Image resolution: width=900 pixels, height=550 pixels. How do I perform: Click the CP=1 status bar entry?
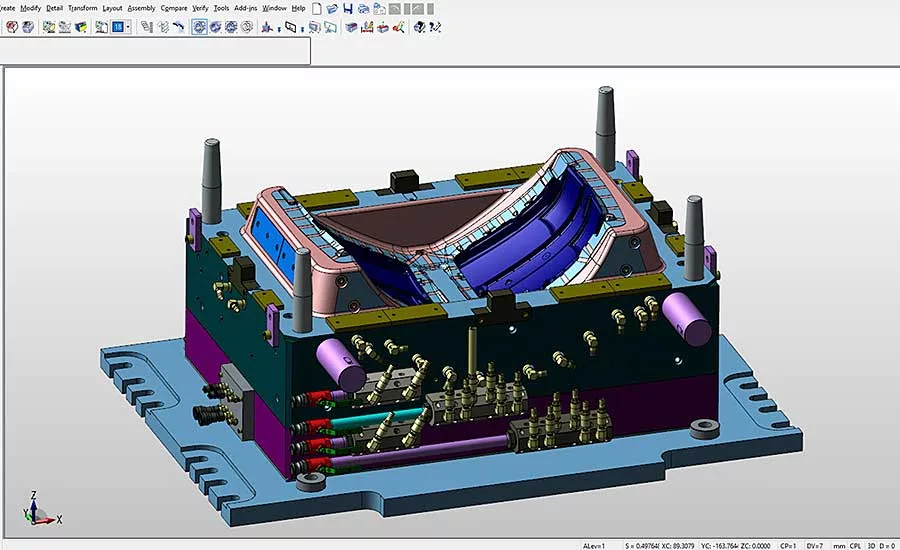click(x=788, y=546)
